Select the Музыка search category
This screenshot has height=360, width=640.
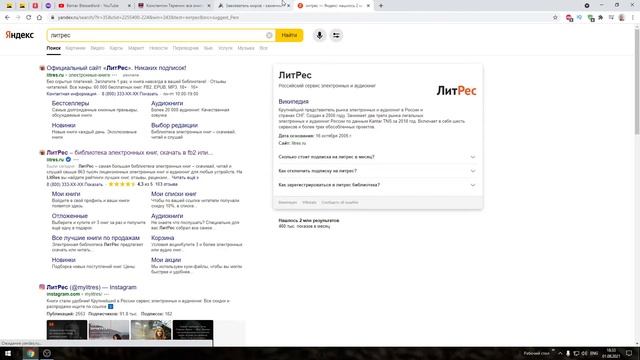point(246,48)
